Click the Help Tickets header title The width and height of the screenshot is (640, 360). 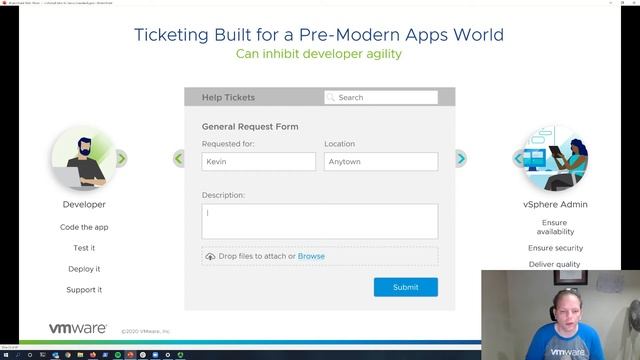(228, 97)
